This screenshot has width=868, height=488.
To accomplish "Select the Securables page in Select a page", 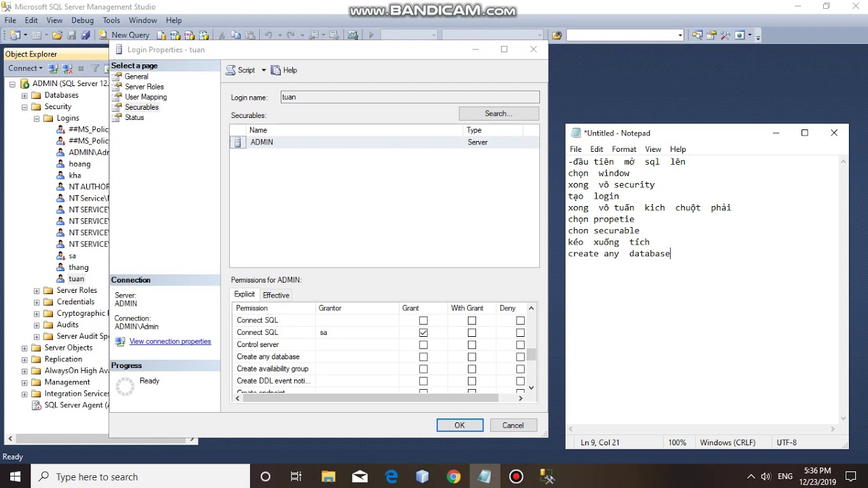I will coord(142,107).
